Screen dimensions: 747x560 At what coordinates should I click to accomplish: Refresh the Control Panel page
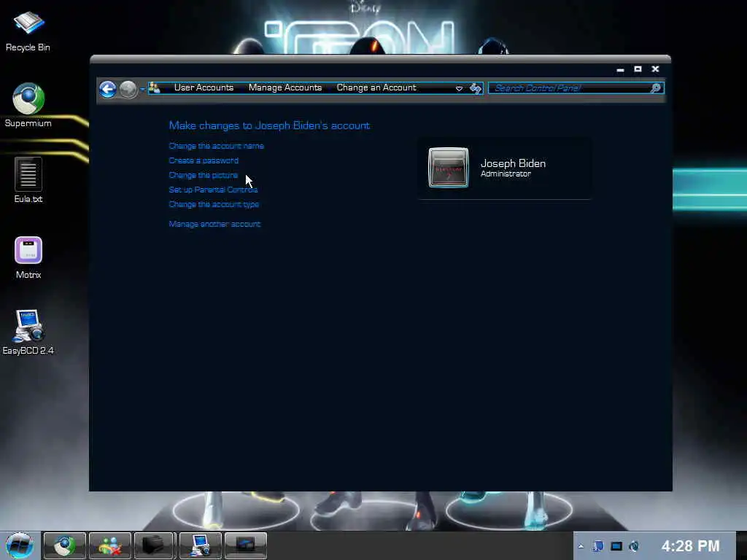point(476,88)
